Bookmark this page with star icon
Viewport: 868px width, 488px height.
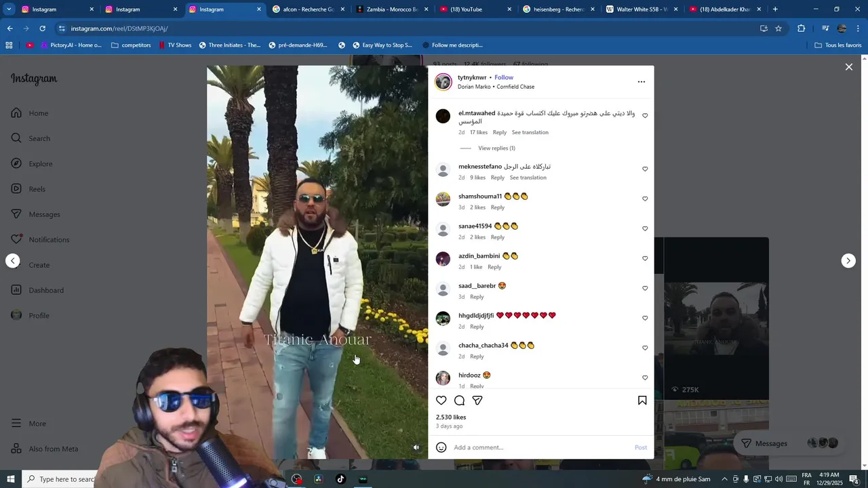click(x=778, y=28)
